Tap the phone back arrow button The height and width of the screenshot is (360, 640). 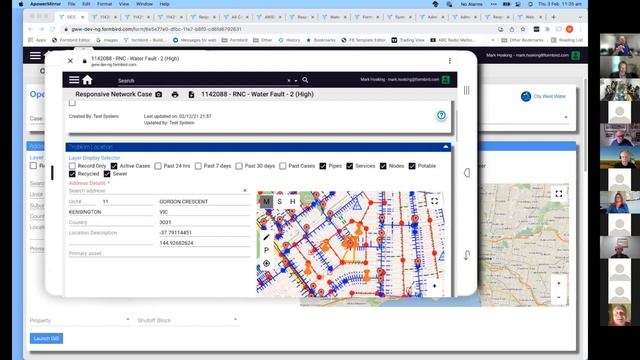467,255
